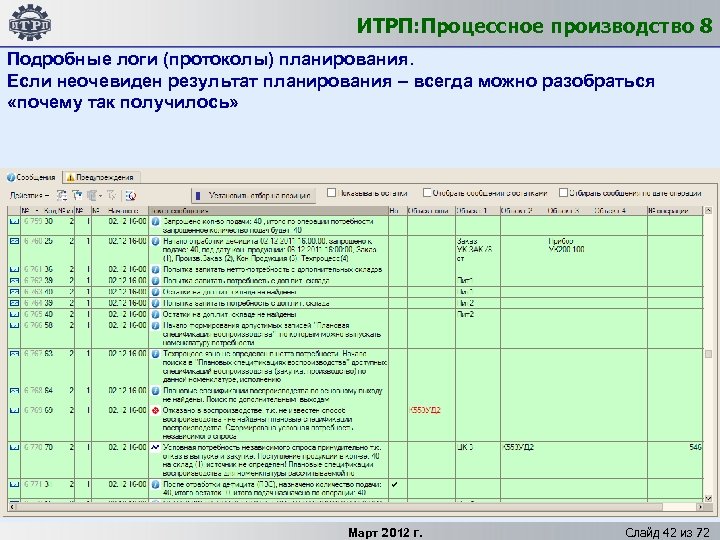Click the chart icon beside 'Условная потребность независимого спроса'

156,447
